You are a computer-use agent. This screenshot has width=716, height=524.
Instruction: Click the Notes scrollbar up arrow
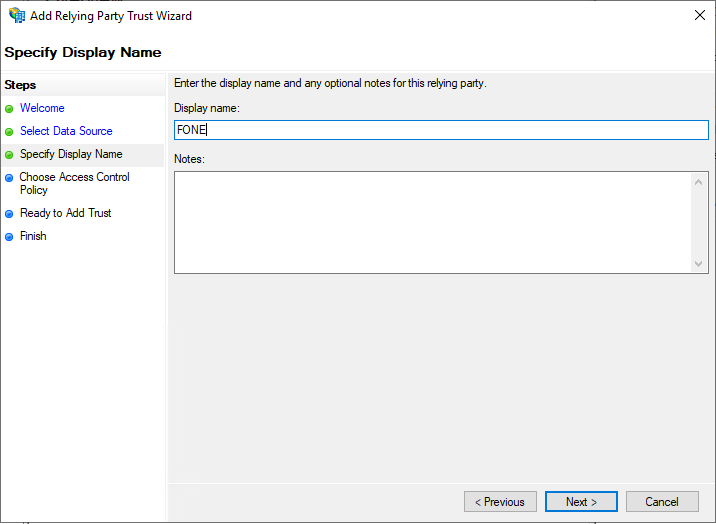[698, 183]
